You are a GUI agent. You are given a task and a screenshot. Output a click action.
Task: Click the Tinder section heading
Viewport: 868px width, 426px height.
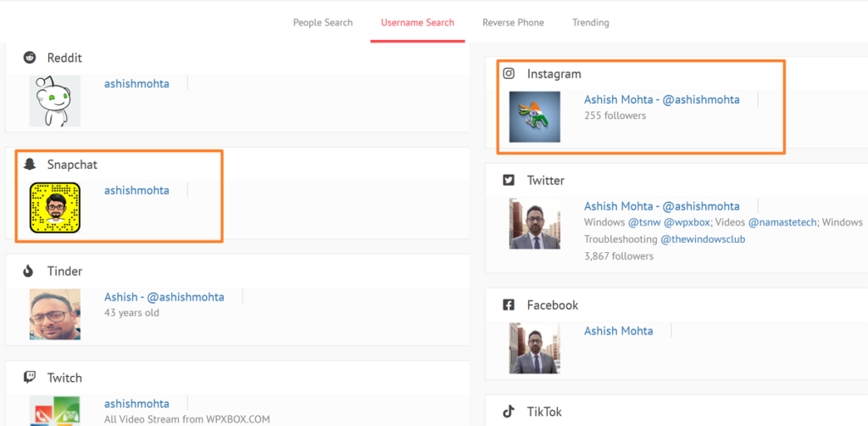[64, 271]
